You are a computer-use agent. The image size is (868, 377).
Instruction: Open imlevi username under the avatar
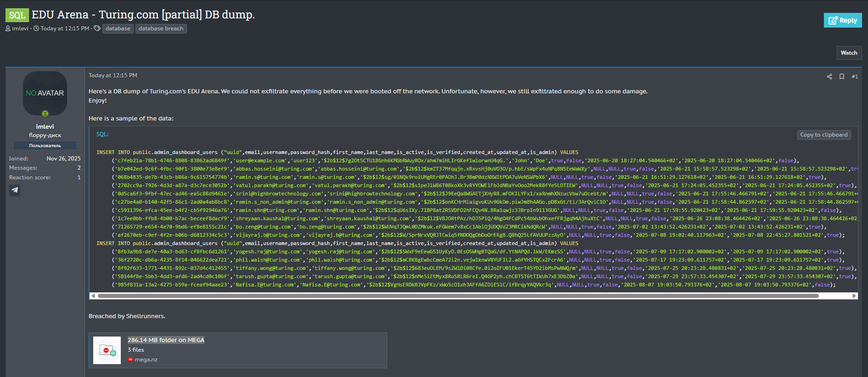[x=45, y=126]
